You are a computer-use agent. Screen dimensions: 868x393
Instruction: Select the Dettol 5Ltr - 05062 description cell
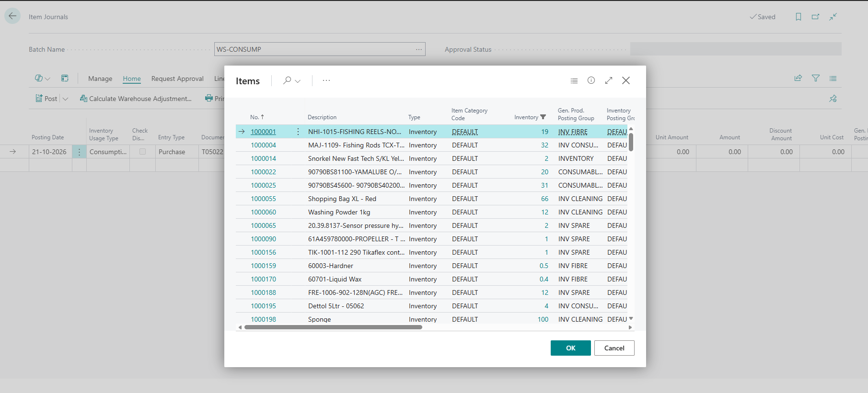(x=336, y=306)
